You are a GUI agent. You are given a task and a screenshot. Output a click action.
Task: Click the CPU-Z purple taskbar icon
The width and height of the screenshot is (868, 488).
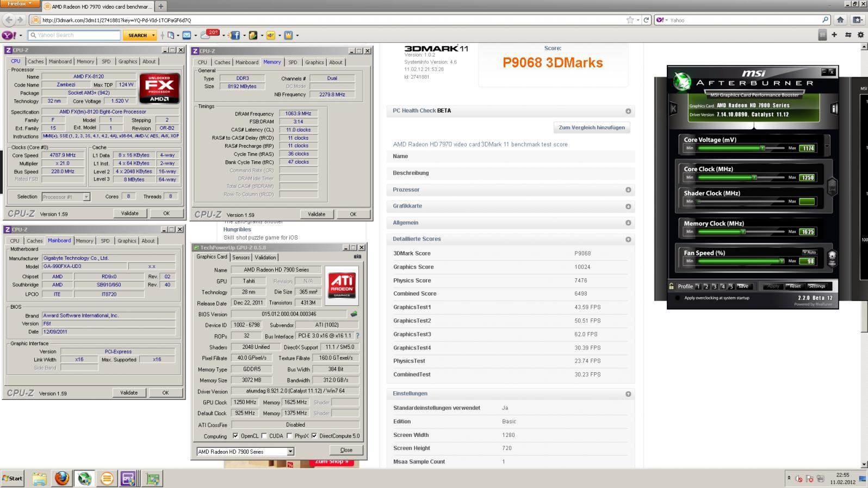tap(128, 479)
